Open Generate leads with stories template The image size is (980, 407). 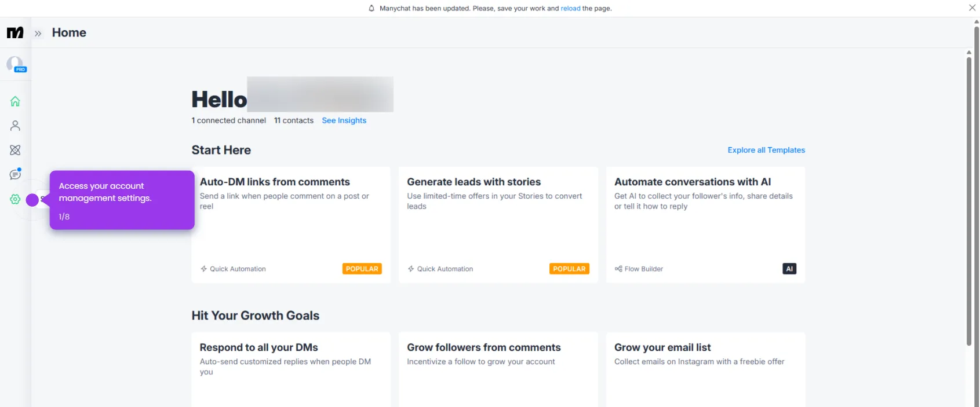(x=498, y=225)
